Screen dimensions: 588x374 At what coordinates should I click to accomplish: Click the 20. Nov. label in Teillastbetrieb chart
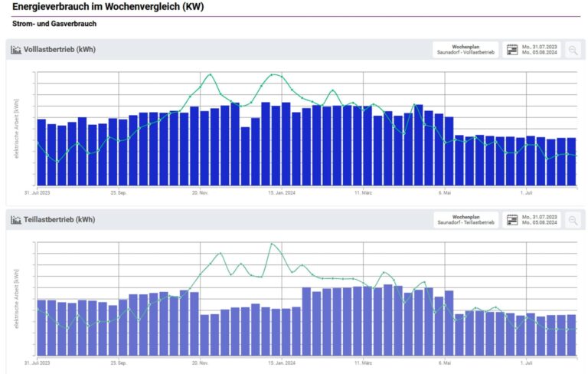coord(200,363)
